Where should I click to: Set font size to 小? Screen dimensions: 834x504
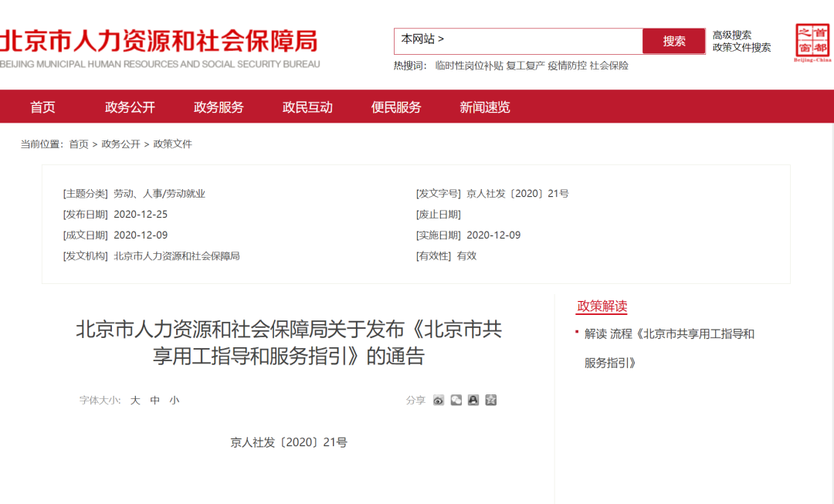(175, 401)
